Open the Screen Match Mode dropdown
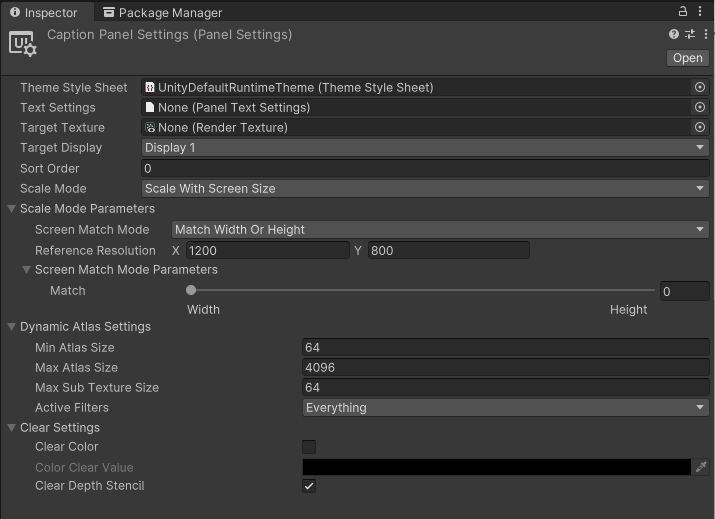This screenshot has height=519, width=715. click(x=440, y=230)
